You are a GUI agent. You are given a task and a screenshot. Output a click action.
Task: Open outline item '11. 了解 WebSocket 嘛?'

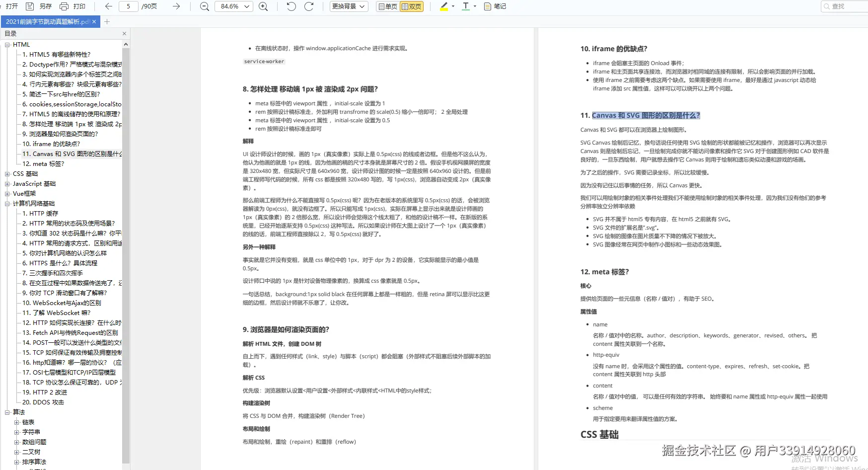pyautogui.click(x=57, y=313)
